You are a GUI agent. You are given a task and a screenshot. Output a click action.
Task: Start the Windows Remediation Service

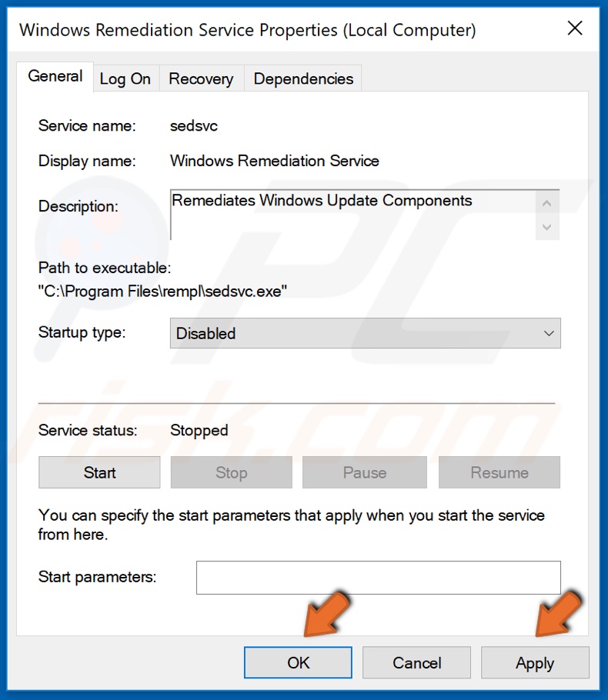[99, 473]
